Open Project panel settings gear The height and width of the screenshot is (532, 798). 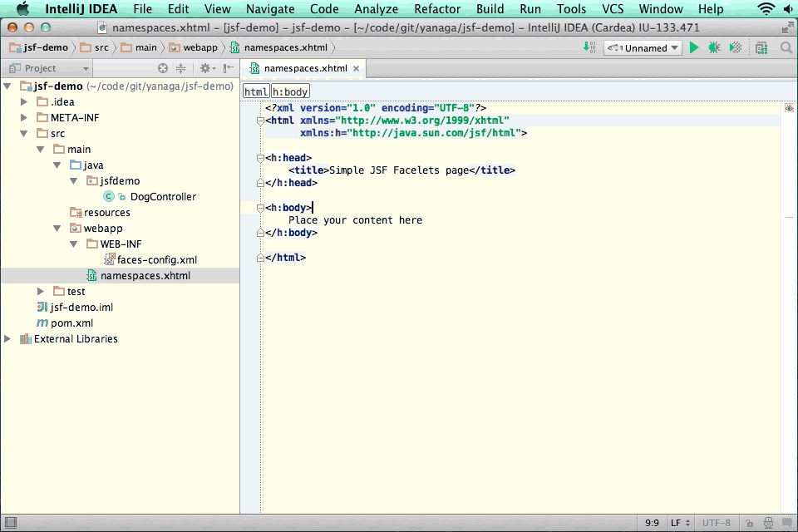click(207, 67)
